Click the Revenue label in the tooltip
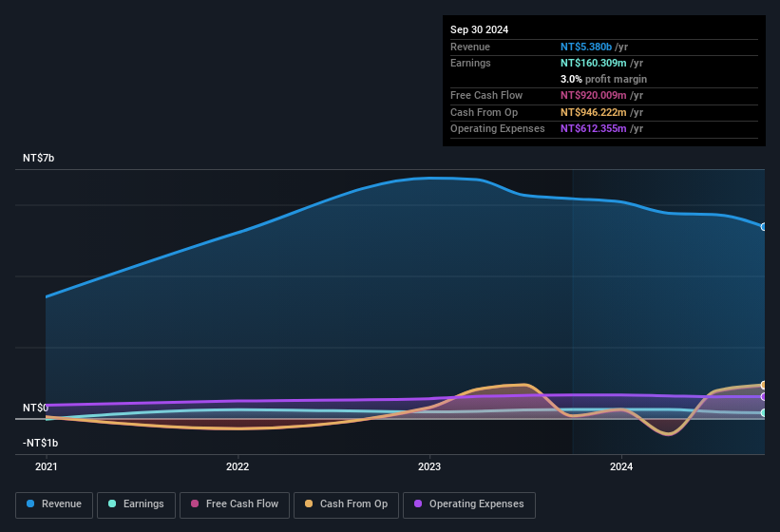Screen dimensions: 780x532 pos(470,47)
